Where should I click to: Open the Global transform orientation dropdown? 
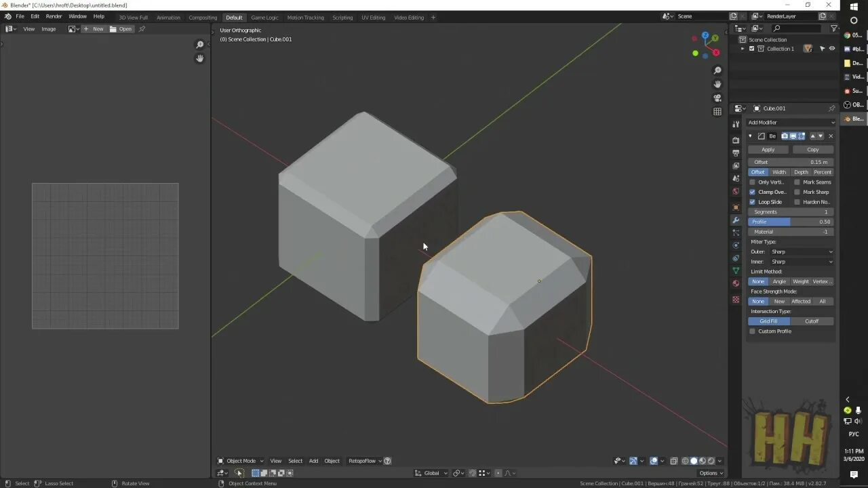[431, 473]
